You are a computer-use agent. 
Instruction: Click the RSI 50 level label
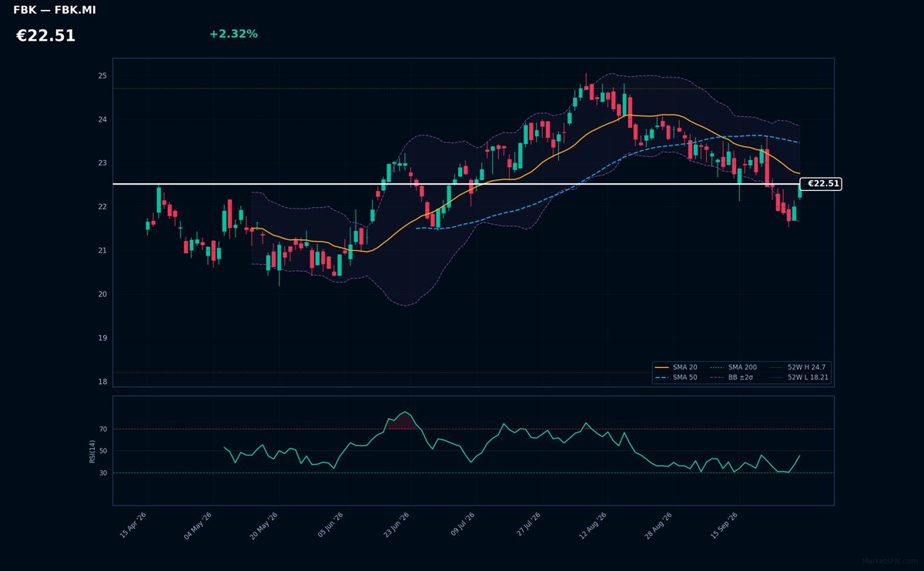(103, 451)
